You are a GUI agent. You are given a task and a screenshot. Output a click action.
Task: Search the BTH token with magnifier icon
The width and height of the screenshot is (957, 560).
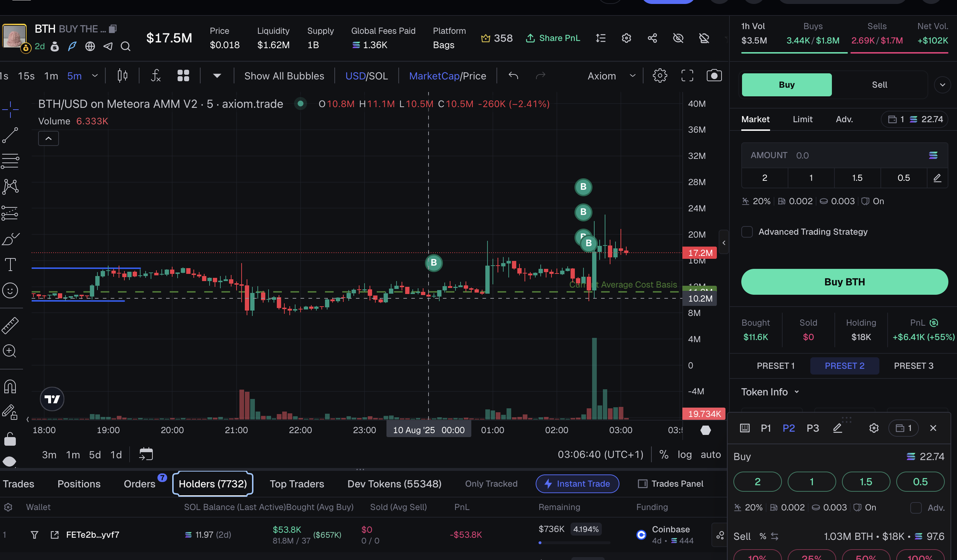click(x=126, y=47)
